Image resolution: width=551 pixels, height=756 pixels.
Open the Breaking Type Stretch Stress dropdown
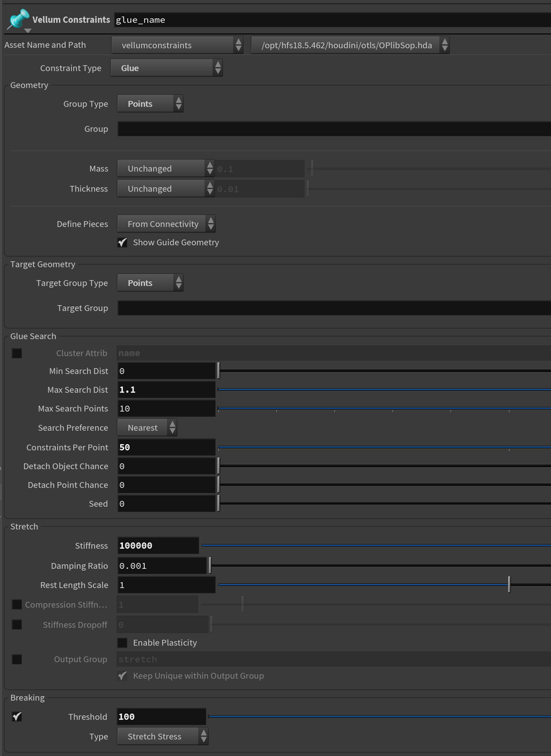pyautogui.click(x=162, y=736)
